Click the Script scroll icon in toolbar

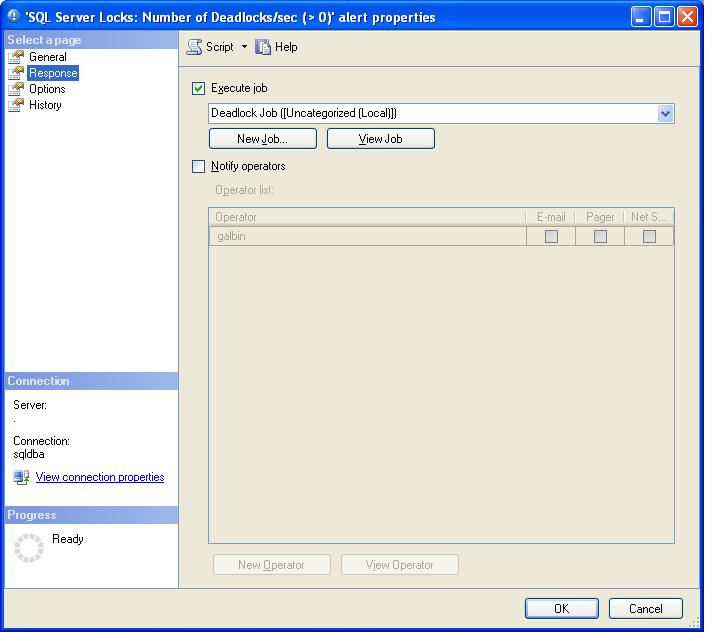point(194,47)
